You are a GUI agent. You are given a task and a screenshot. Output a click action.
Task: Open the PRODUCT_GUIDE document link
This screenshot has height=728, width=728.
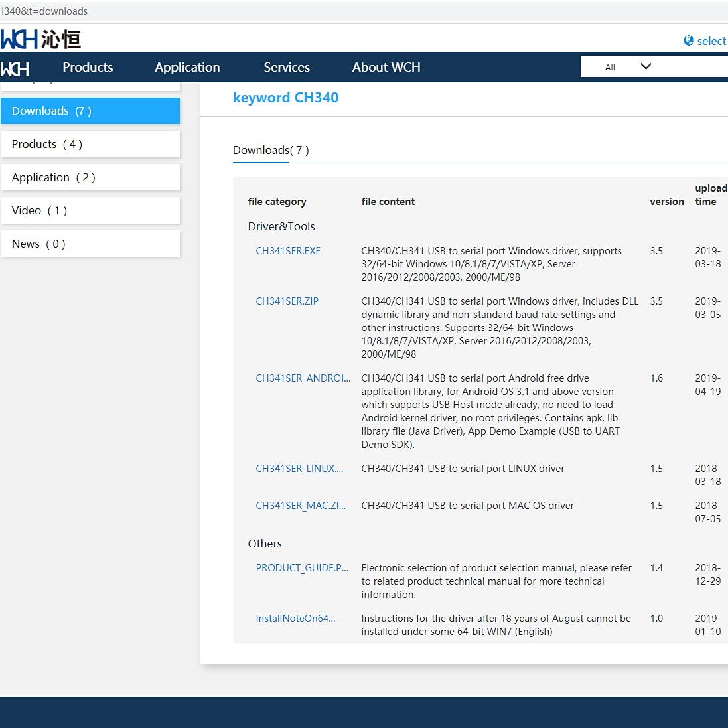[302, 568]
